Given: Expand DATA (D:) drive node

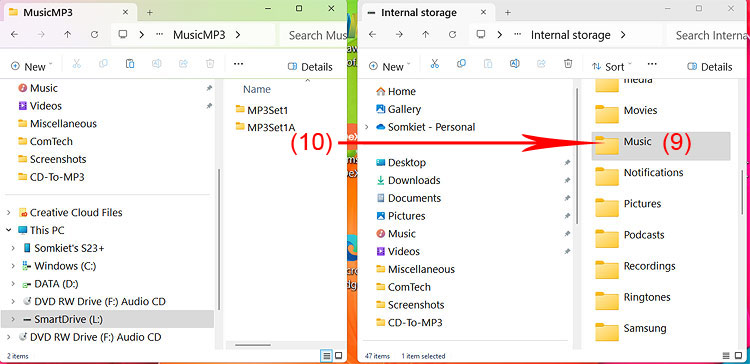Looking at the screenshot, I should coord(13,284).
